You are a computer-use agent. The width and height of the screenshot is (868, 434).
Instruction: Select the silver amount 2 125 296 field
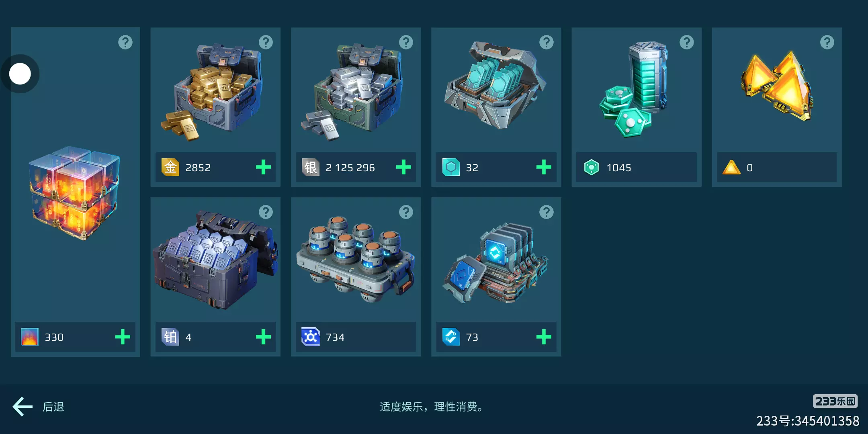[x=356, y=167]
